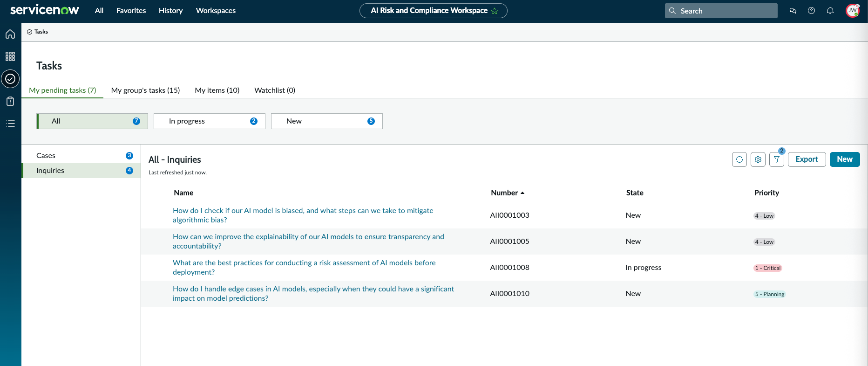Open the History menu
This screenshot has height=366, width=868.
[x=170, y=11]
